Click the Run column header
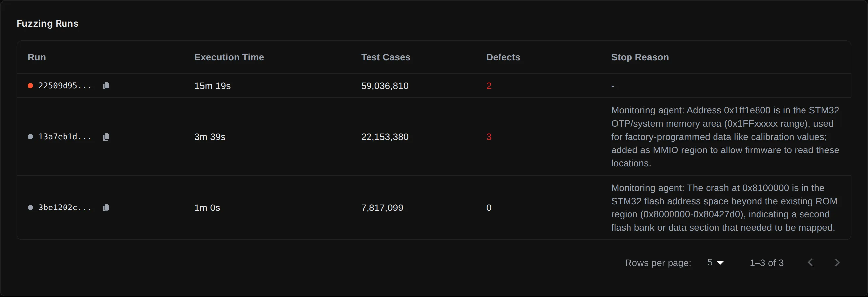This screenshot has width=868, height=297. tap(36, 57)
